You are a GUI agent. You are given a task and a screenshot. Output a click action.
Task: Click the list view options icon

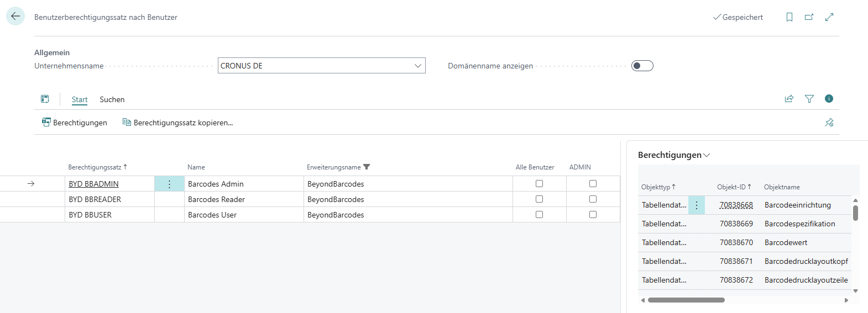point(45,99)
